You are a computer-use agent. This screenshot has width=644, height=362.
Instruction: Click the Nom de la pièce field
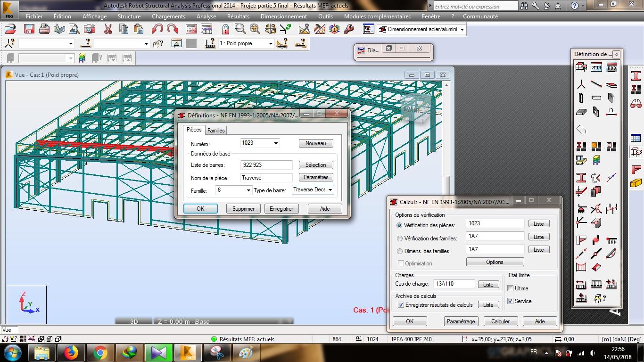point(266,178)
